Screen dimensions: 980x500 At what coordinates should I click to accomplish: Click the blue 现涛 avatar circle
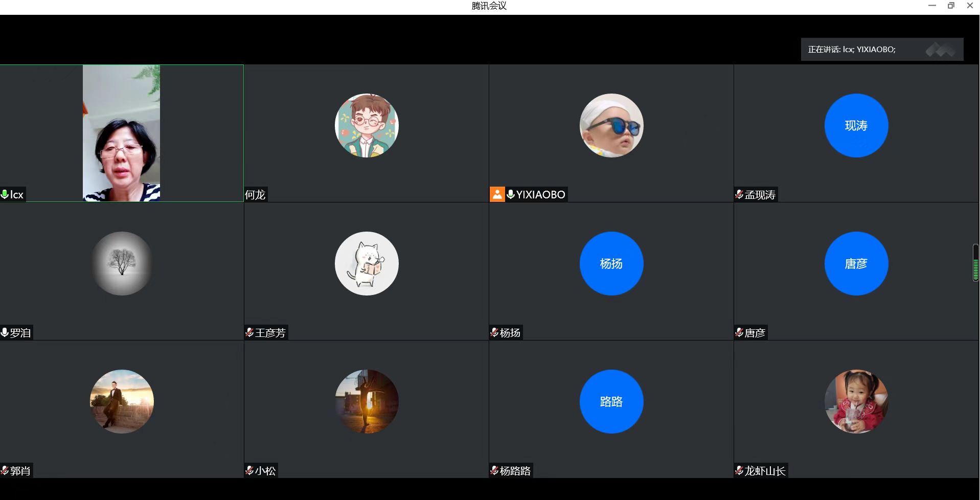point(856,125)
